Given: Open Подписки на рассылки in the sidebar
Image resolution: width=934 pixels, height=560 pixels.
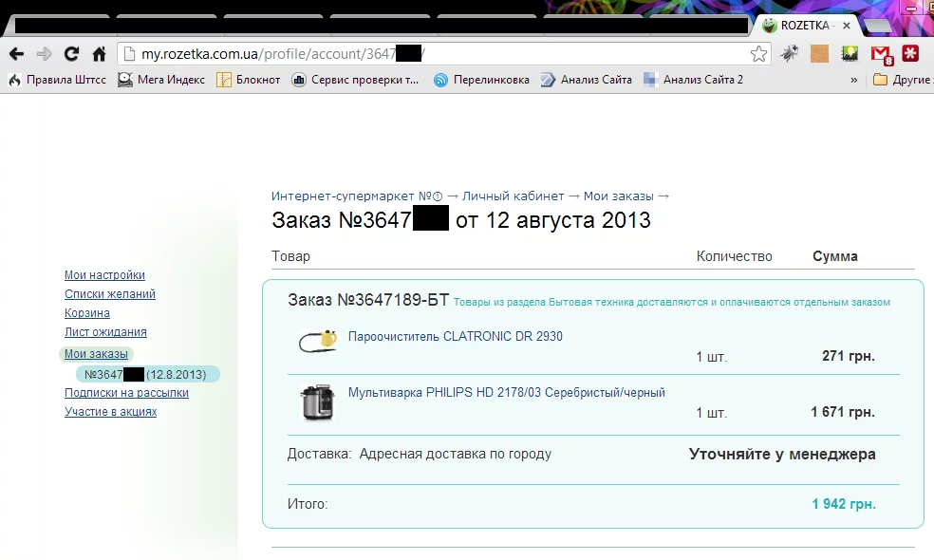Looking at the screenshot, I should click(126, 393).
